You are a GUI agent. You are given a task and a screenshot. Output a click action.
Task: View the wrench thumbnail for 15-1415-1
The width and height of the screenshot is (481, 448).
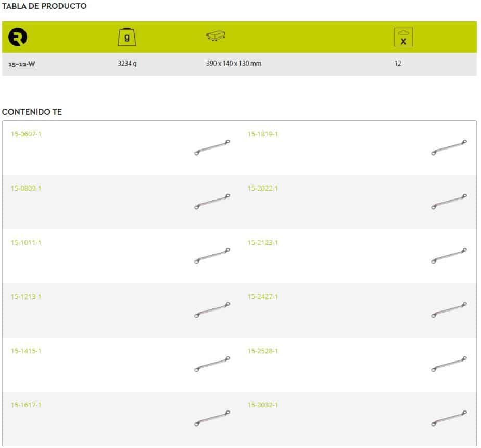(x=212, y=365)
